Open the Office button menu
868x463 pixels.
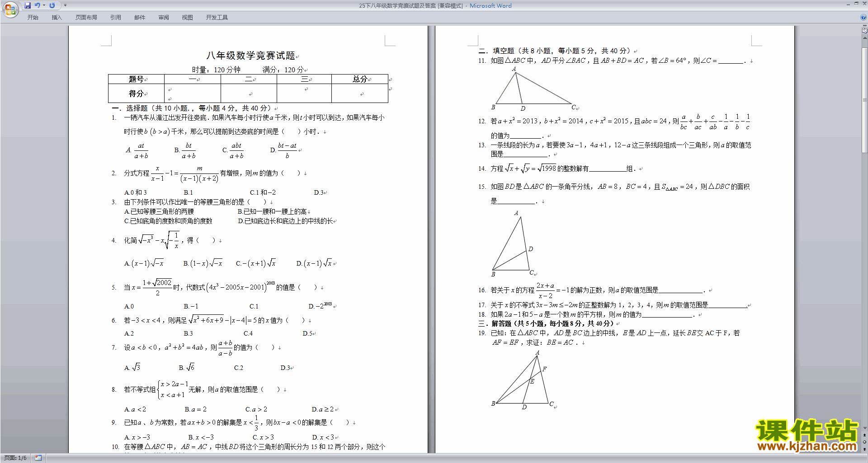click(x=10, y=9)
